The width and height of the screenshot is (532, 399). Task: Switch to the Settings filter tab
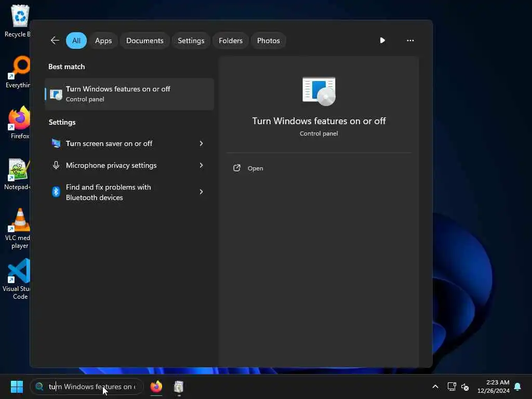pos(191,41)
